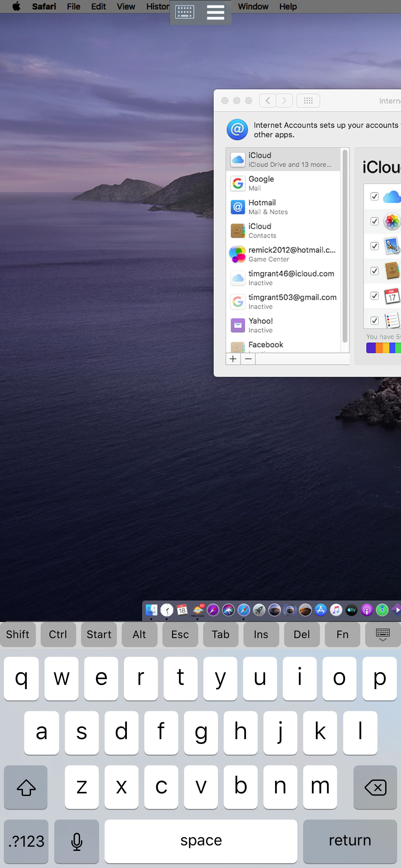
Task: Tap the return key
Action: coord(350,842)
